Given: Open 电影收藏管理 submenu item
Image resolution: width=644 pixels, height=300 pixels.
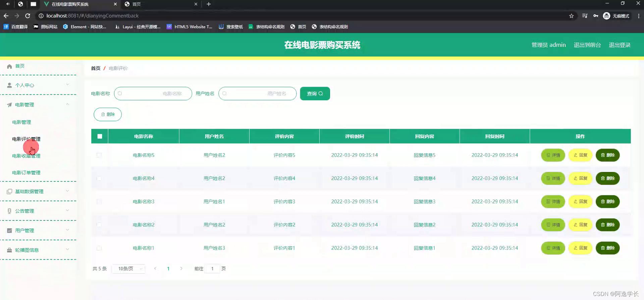Looking at the screenshot, I should click(x=26, y=156).
